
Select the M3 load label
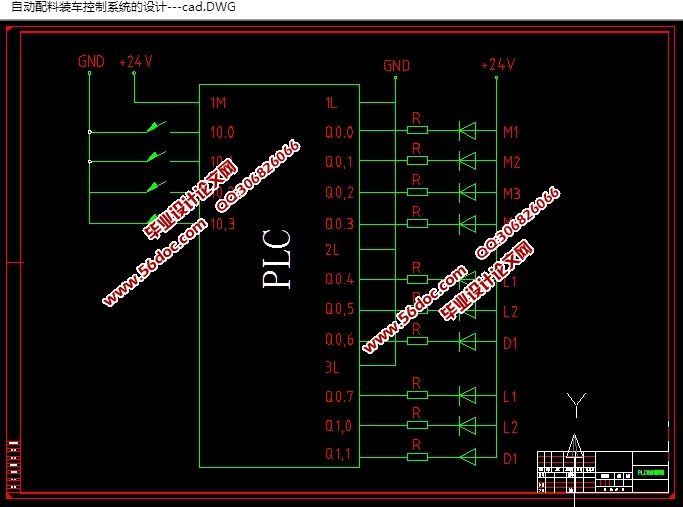coord(512,193)
